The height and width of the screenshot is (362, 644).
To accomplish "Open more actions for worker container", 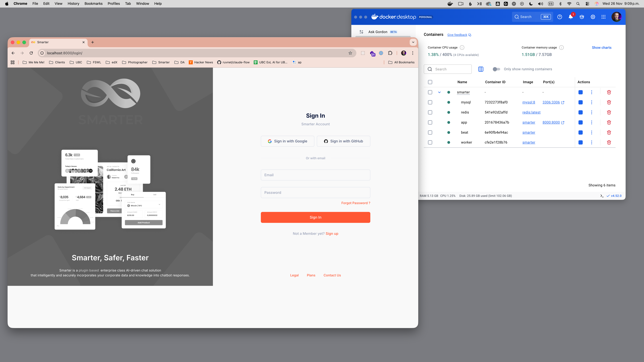I will coord(592,142).
